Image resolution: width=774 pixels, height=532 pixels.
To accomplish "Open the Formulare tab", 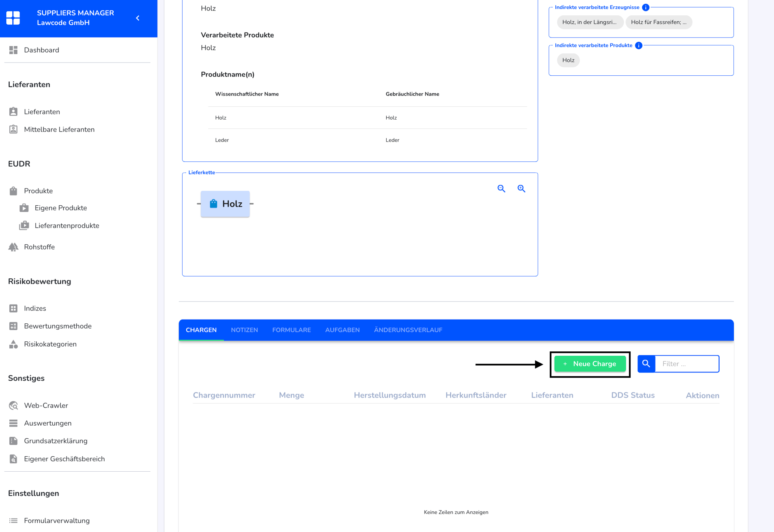I will click(x=291, y=330).
